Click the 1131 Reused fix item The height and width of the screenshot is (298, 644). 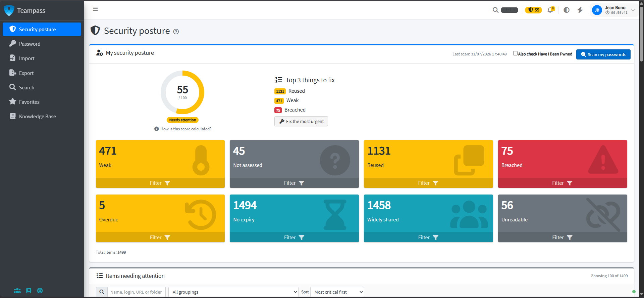pyautogui.click(x=290, y=91)
